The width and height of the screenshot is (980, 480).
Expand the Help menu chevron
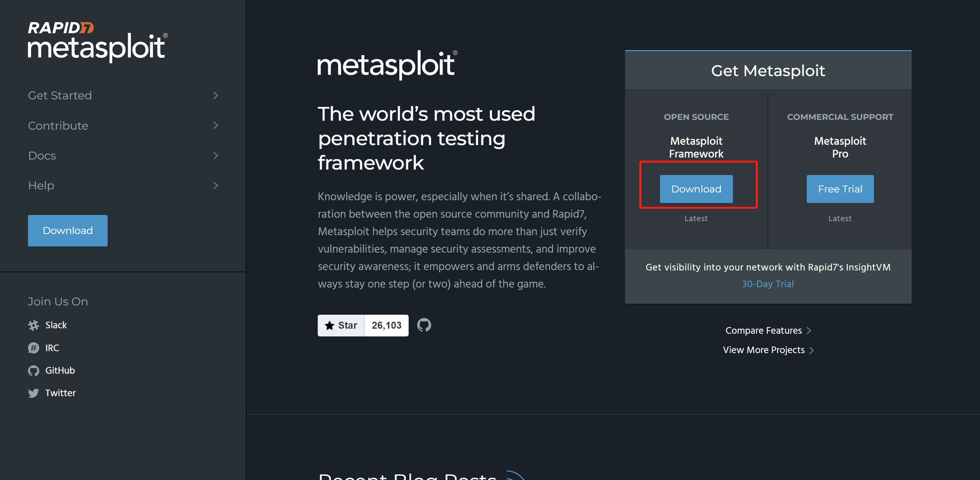click(216, 185)
